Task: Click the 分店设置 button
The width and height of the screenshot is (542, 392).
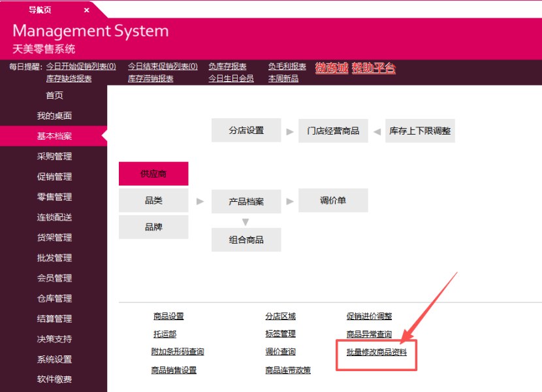Action: coord(246,131)
